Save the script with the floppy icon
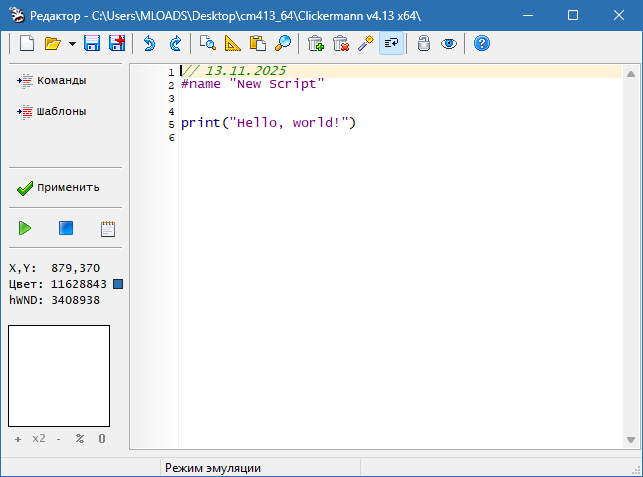The height and width of the screenshot is (477, 643). 92,43
